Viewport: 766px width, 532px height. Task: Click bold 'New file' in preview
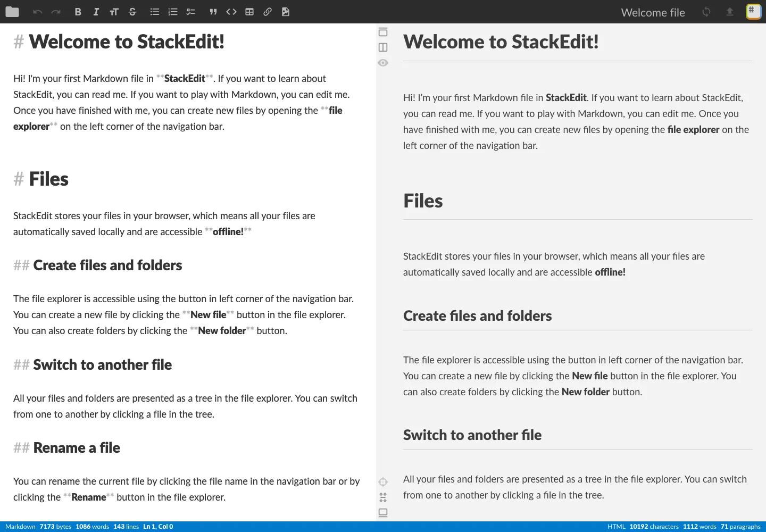590,376
